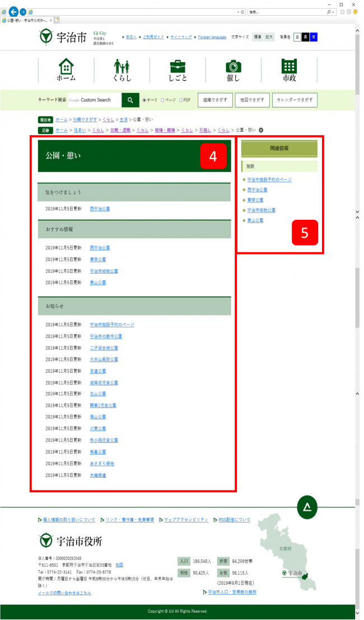The height and width of the screenshot is (620, 364).
Task: Expand the browser search box dropdown arrow
Action: (334, 12)
